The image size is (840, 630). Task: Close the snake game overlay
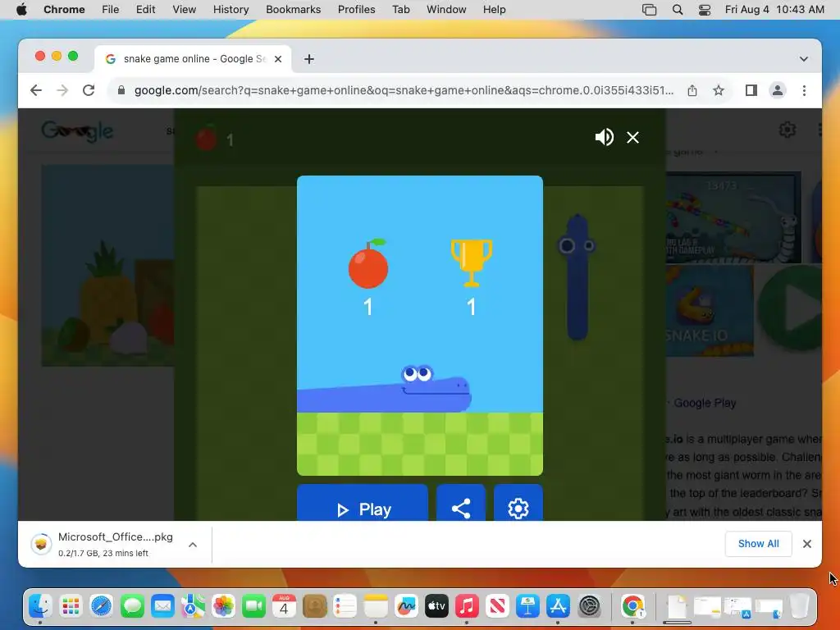click(x=632, y=138)
